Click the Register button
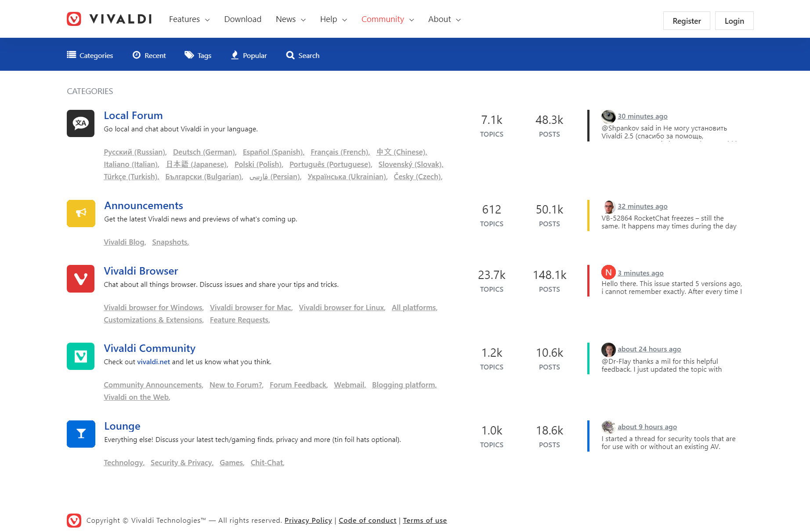Viewport: 810px width, 532px height. click(x=687, y=21)
